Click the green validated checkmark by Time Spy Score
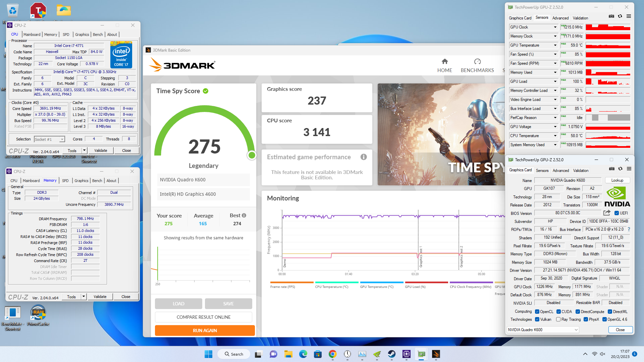The width and height of the screenshot is (644, 362). [x=206, y=91]
